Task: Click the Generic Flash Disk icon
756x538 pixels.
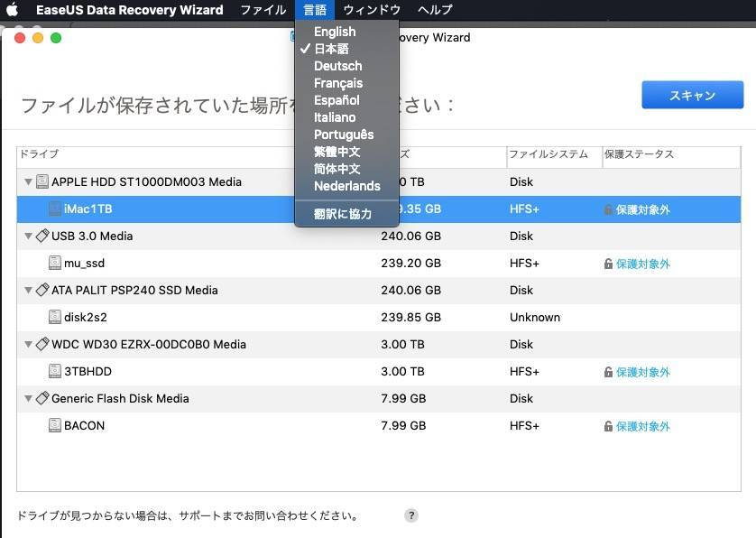Action: click(42, 397)
